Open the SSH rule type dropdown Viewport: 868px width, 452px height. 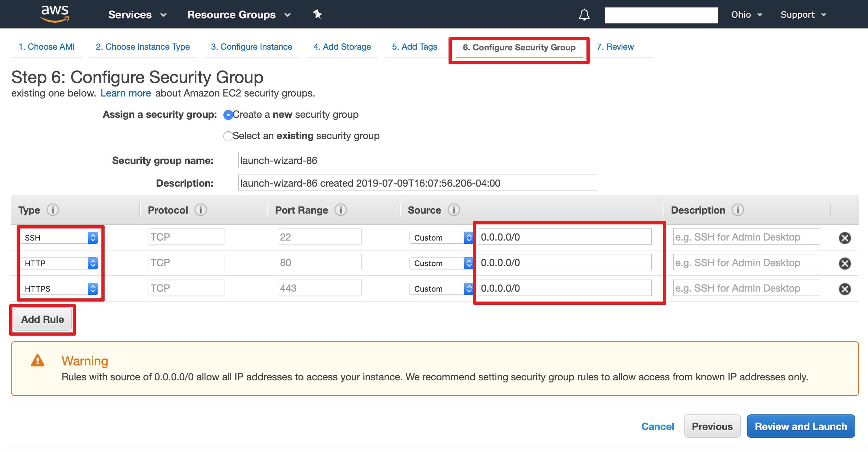[x=59, y=238]
